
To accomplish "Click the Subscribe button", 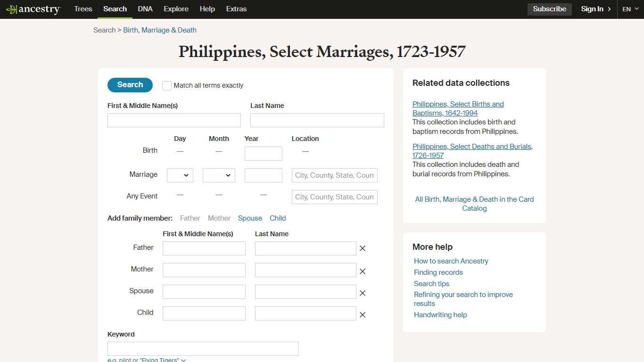I will [550, 9].
